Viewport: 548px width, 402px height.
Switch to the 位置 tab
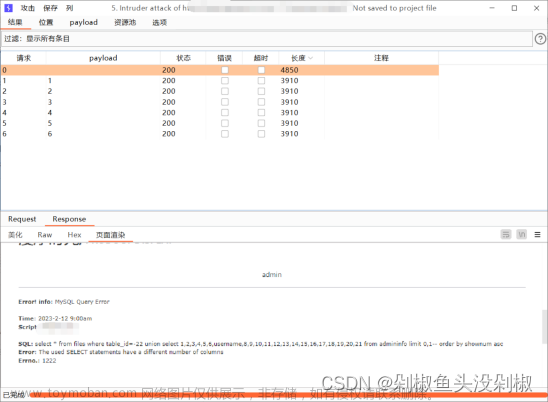point(46,22)
